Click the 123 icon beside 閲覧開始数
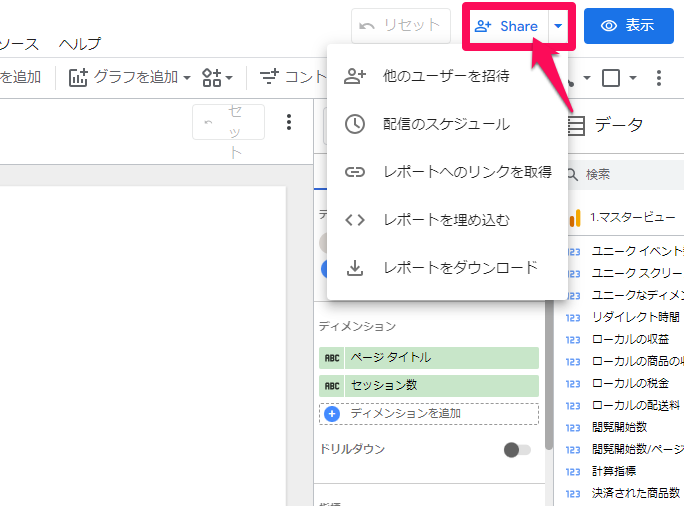Image resolution: width=684 pixels, height=506 pixels. click(573, 428)
